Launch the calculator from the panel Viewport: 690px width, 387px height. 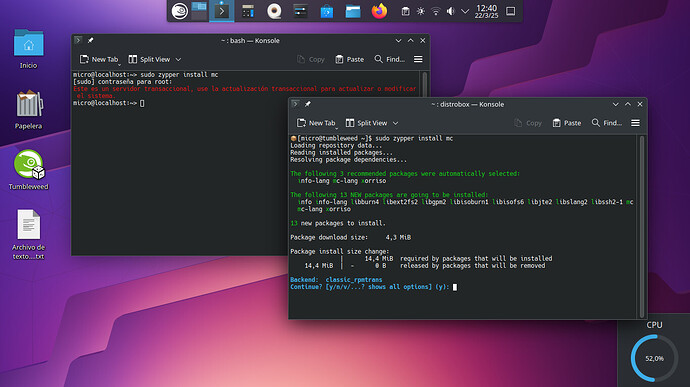point(248,11)
